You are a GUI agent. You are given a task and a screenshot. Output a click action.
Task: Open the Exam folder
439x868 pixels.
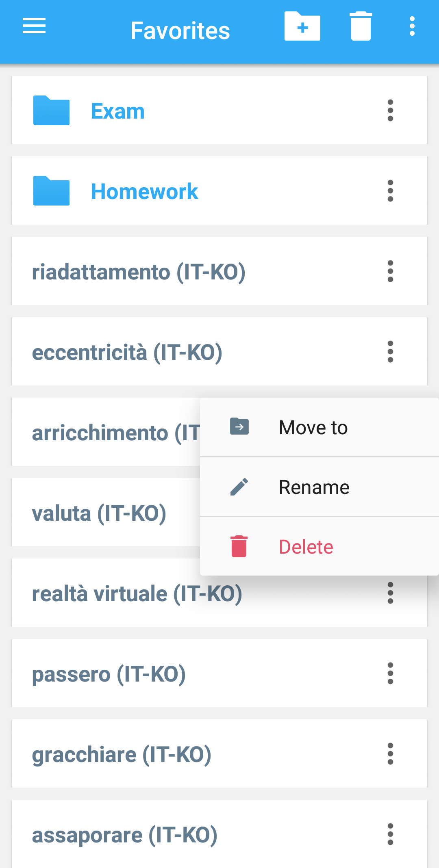(x=117, y=111)
